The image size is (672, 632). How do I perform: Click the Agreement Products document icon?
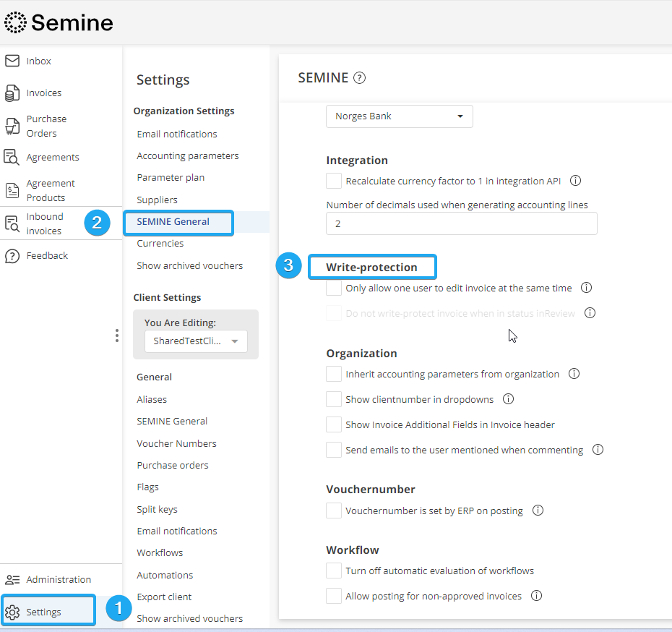point(12,190)
